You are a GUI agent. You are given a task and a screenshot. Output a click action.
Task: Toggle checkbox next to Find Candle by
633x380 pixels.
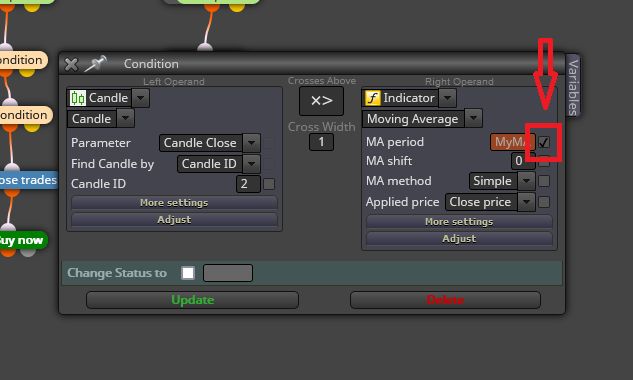[x=269, y=164]
